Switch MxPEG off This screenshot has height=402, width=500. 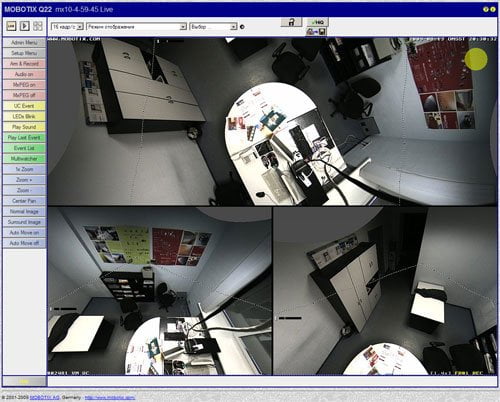(x=24, y=95)
